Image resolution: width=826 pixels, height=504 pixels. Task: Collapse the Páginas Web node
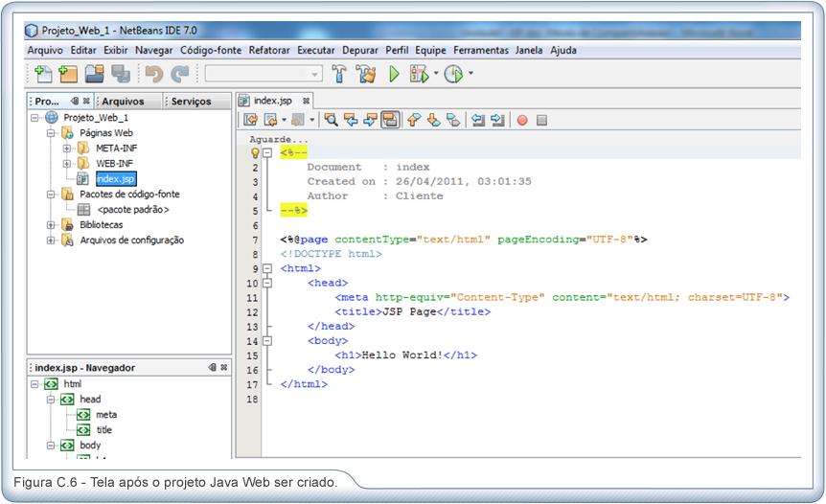pos(51,133)
